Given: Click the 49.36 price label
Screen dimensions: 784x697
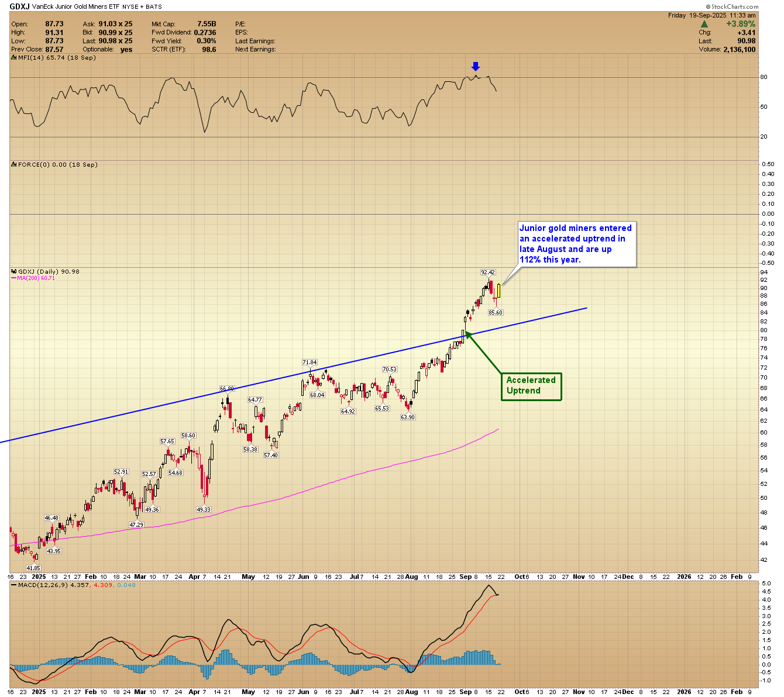Looking at the screenshot, I should point(152,510).
